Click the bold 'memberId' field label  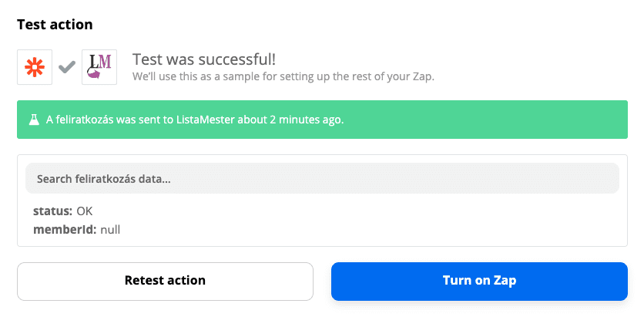click(65, 229)
